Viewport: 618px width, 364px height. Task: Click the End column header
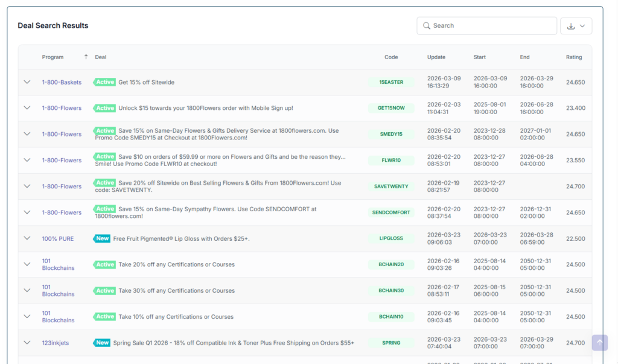click(524, 57)
